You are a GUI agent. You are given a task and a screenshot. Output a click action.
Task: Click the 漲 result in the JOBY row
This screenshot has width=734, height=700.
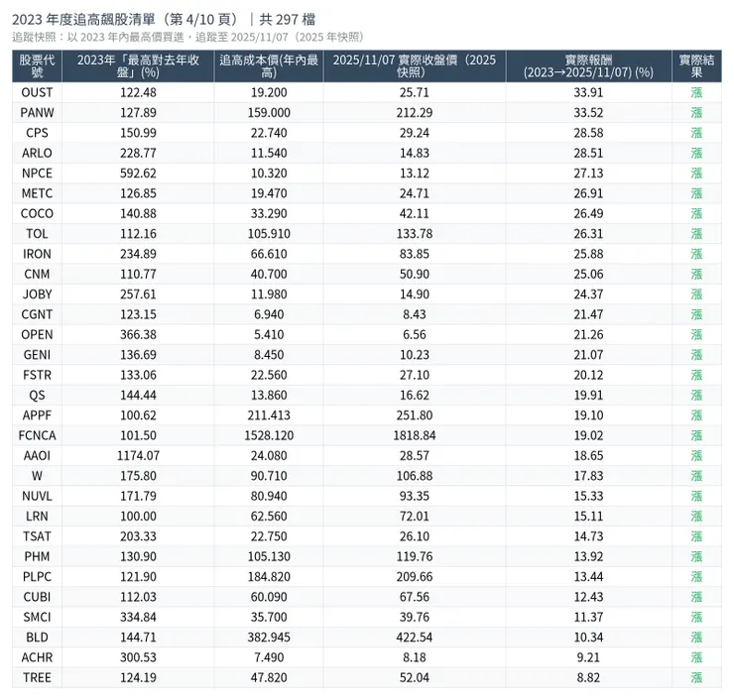point(696,293)
